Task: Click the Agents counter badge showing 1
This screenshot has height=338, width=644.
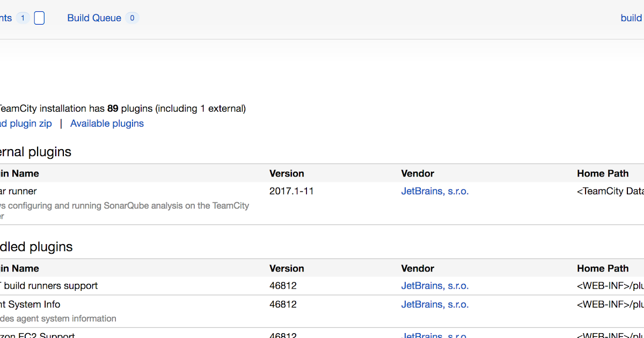Action: pos(22,18)
